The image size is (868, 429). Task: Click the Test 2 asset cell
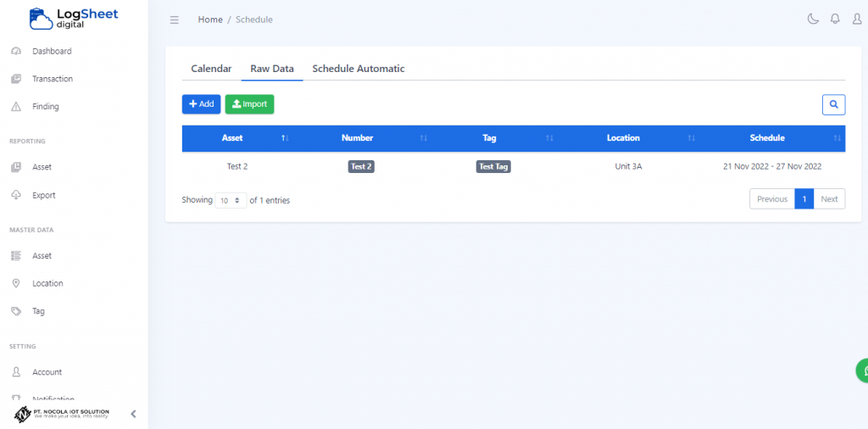(237, 167)
